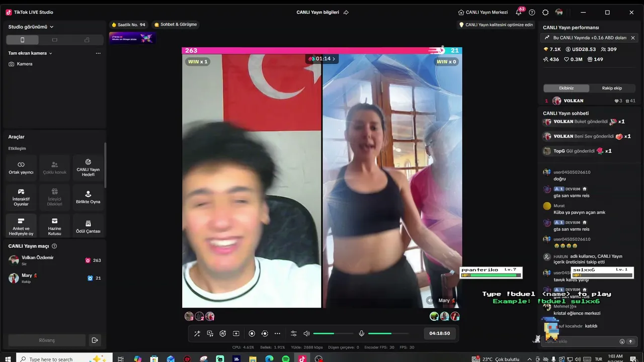Open the notifications bell with 62 badge
Viewport: 644px width, 362px height.
coord(519,12)
